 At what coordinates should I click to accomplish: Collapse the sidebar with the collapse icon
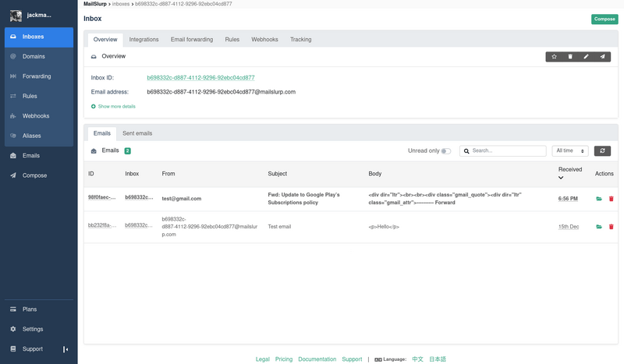66,349
